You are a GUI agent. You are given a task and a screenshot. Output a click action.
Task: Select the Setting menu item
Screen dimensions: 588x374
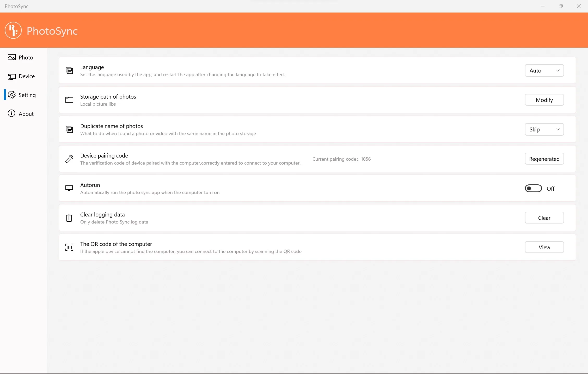coord(23,95)
